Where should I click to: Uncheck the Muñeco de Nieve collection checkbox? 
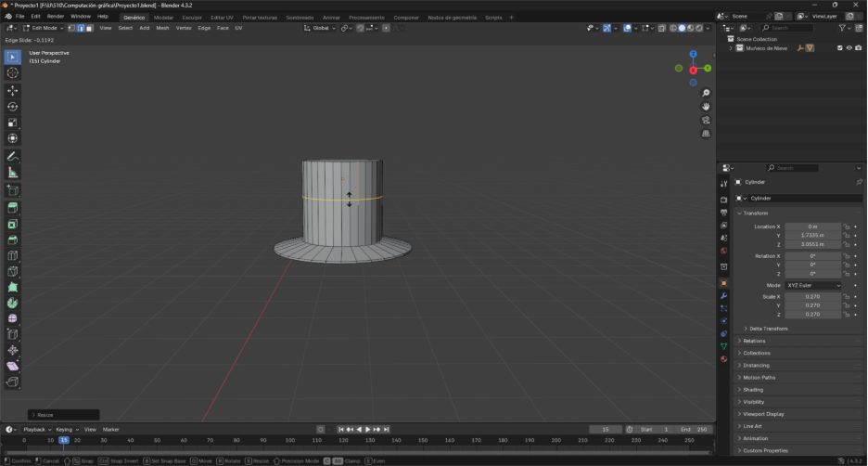coord(839,47)
